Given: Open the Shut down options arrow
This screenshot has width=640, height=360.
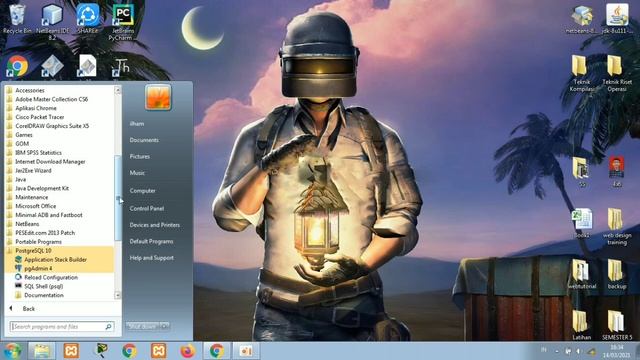Looking at the screenshot, I should (165, 326).
